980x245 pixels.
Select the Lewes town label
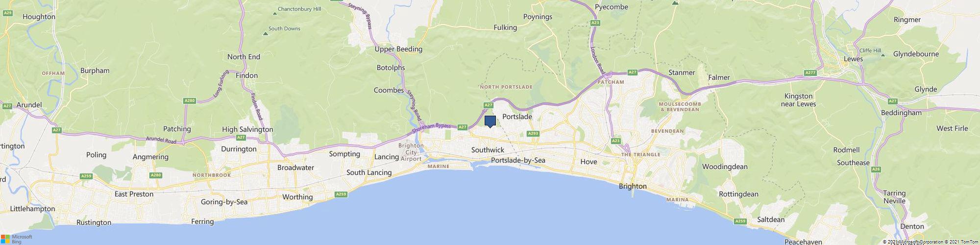[x=853, y=59]
